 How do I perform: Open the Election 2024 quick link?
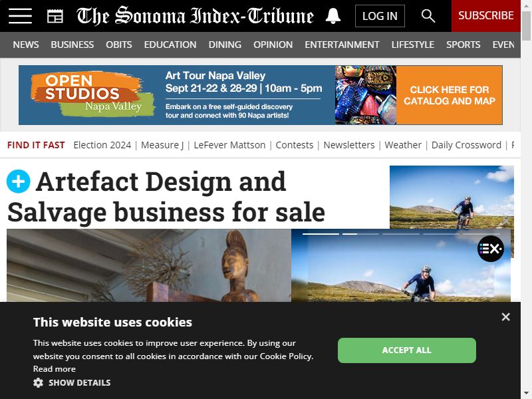(102, 145)
